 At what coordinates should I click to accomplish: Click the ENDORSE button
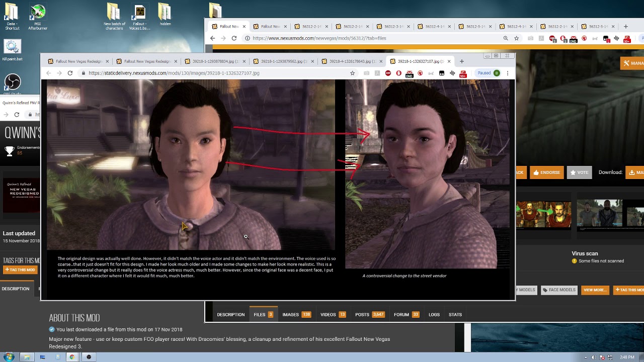[x=546, y=172]
